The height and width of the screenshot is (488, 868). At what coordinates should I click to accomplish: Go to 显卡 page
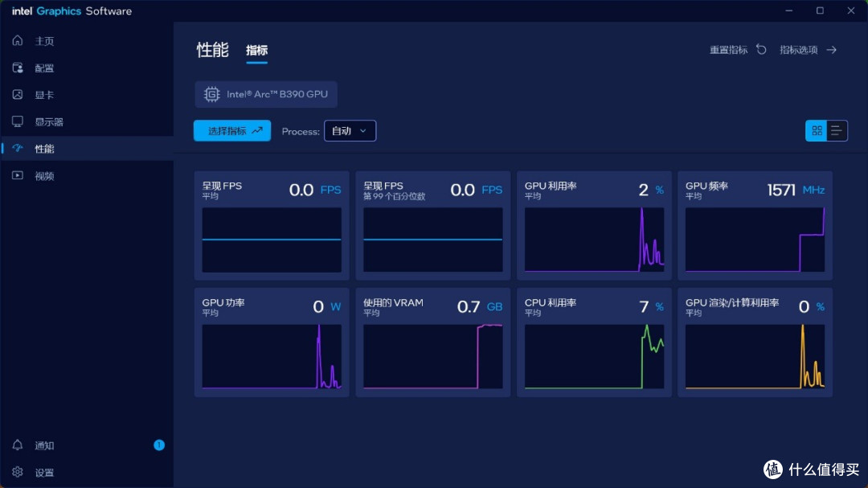tap(88, 95)
